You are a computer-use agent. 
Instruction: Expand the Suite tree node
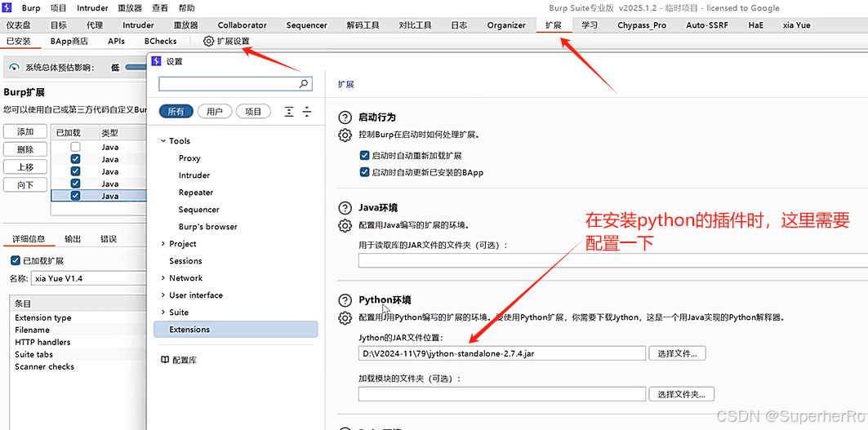(x=163, y=313)
